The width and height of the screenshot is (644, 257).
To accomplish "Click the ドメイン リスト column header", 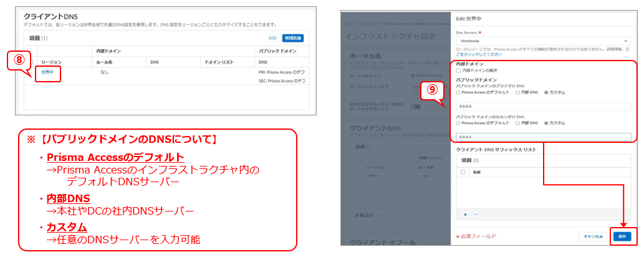I will [219, 62].
